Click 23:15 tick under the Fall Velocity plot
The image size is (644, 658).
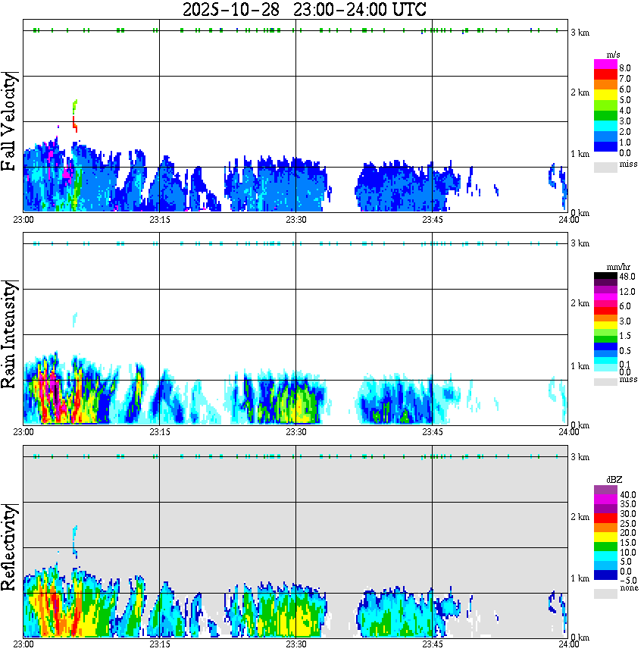click(x=160, y=220)
